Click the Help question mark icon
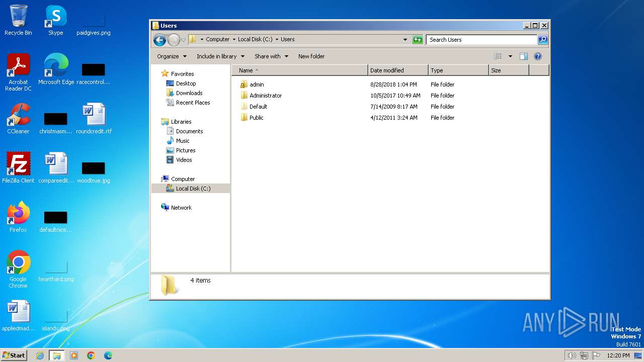The height and width of the screenshot is (362, 644). point(538,56)
